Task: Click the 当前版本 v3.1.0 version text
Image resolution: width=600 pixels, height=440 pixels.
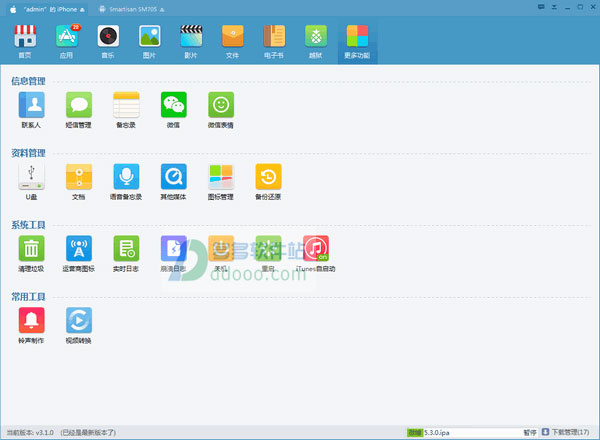Action: click(x=30, y=432)
